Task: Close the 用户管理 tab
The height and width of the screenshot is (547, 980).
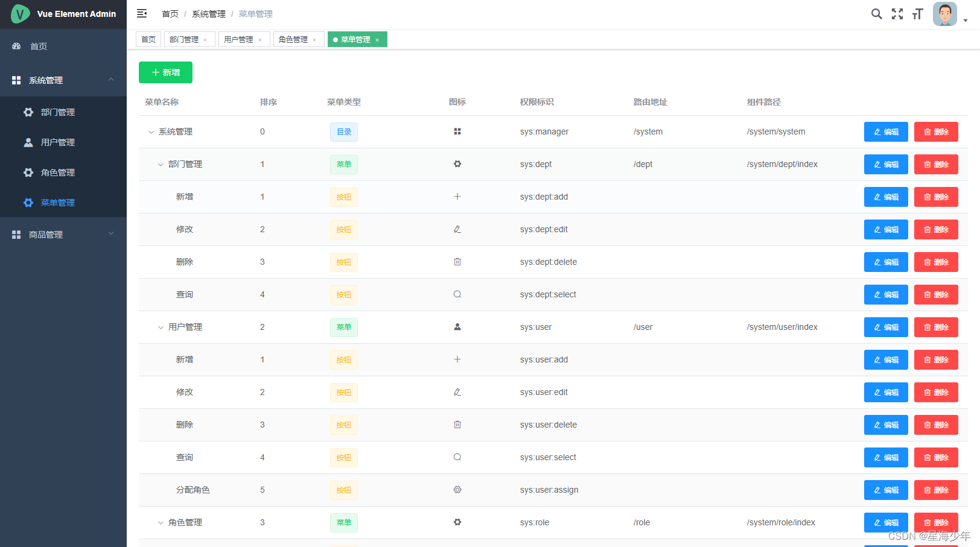Action: (x=260, y=40)
